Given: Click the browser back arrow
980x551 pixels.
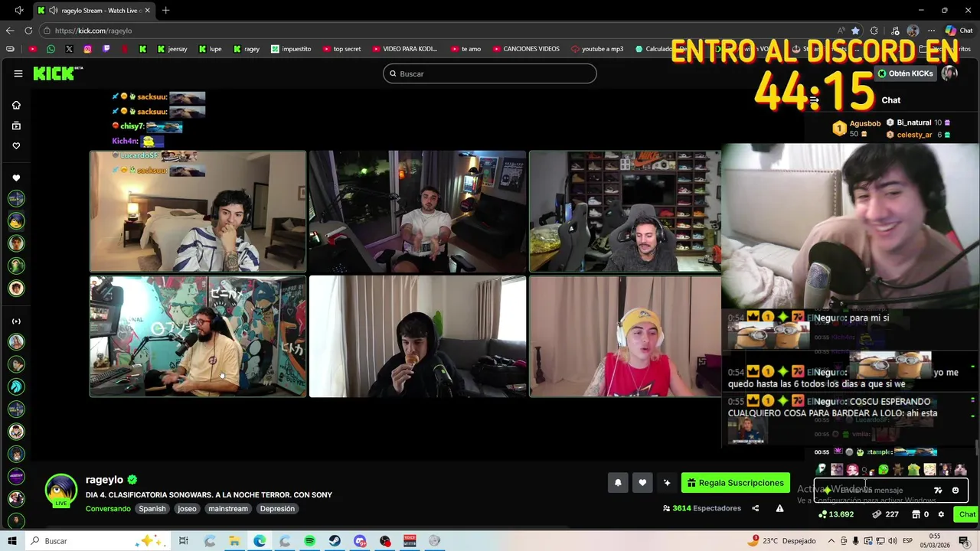Looking at the screenshot, I should click(x=10, y=31).
